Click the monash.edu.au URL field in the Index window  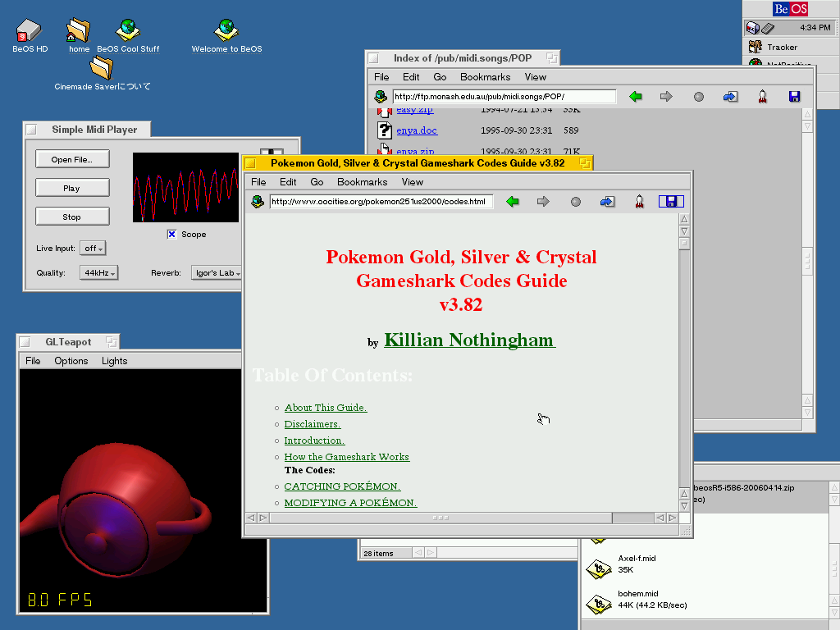coord(504,97)
